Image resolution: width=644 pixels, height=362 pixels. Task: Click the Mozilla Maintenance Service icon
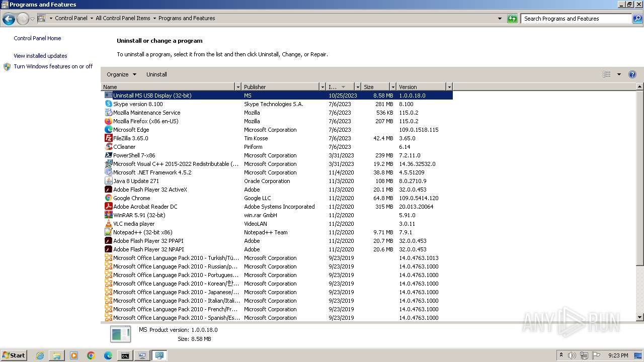(x=108, y=113)
